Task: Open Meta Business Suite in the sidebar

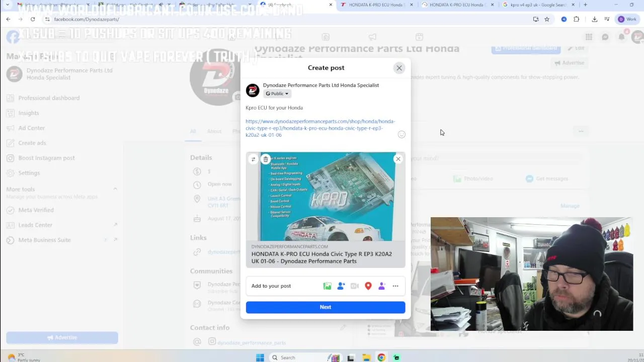Action: pos(44,240)
